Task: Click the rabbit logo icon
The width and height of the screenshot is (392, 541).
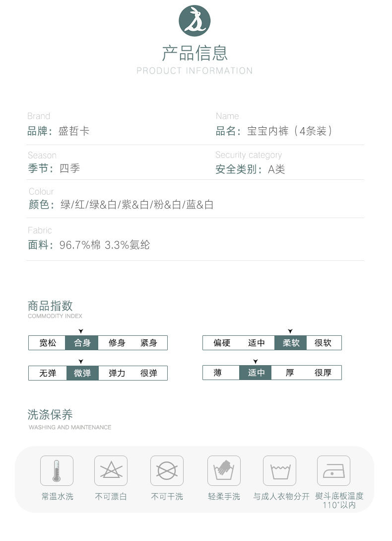Action: (x=195, y=21)
